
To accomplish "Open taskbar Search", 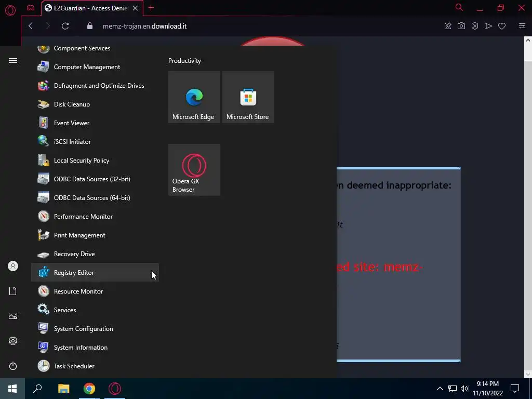I will [37, 389].
